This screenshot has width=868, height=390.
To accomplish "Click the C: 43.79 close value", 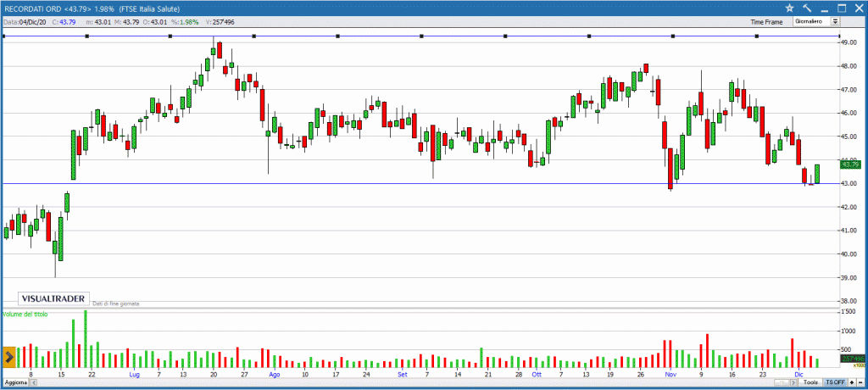I will coord(64,21).
